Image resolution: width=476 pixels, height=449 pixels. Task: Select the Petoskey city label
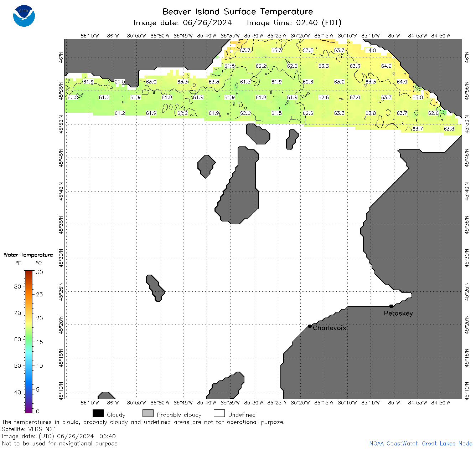pyautogui.click(x=398, y=313)
